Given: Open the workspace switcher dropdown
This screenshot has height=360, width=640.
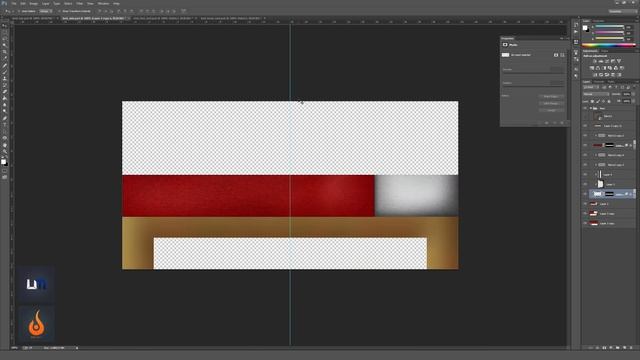Looking at the screenshot, I should [623, 11].
